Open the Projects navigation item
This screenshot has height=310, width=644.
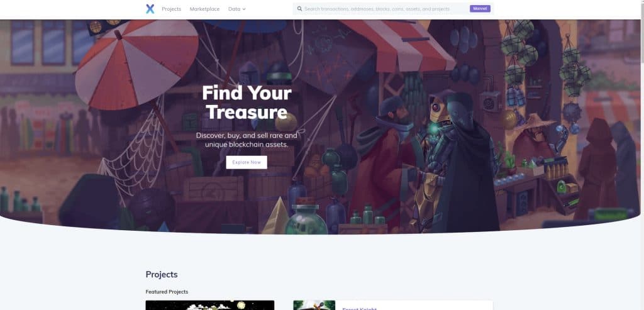coord(171,9)
